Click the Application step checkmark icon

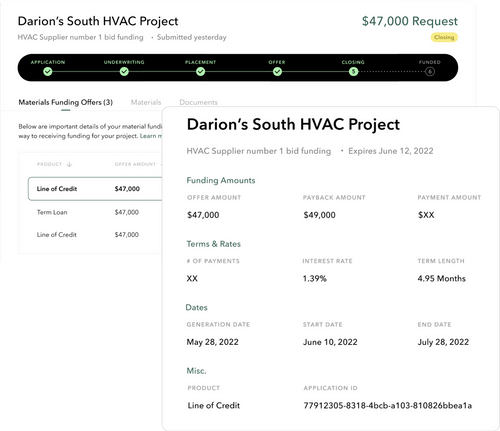48,72
